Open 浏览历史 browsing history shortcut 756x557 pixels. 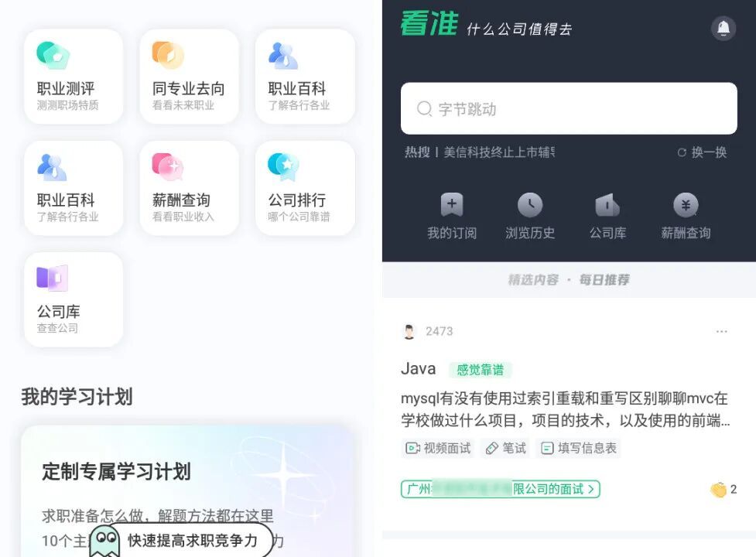530,217
